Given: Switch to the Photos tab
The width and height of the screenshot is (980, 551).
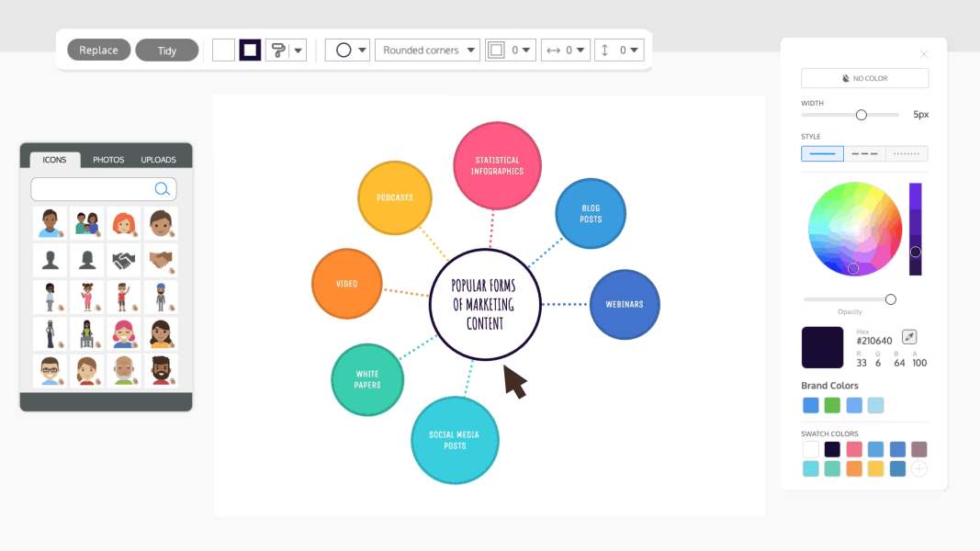Looking at the screenshot, I should tap(108, 159).
